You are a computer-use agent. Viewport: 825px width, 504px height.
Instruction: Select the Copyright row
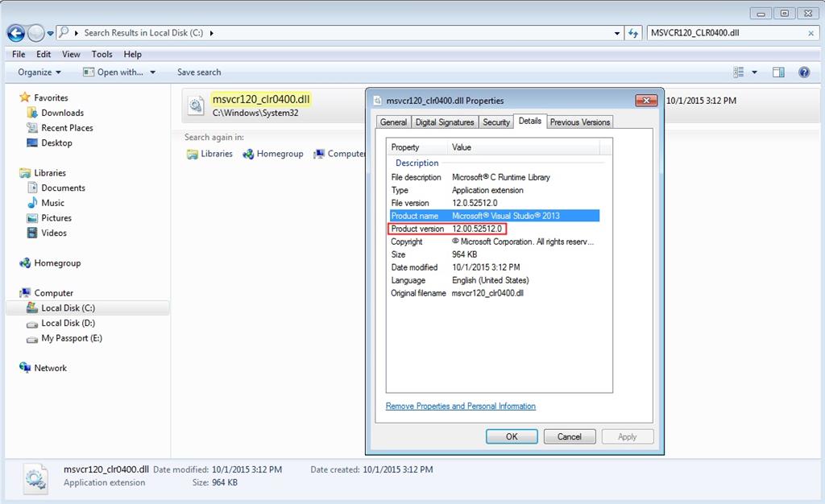(495, 242)
